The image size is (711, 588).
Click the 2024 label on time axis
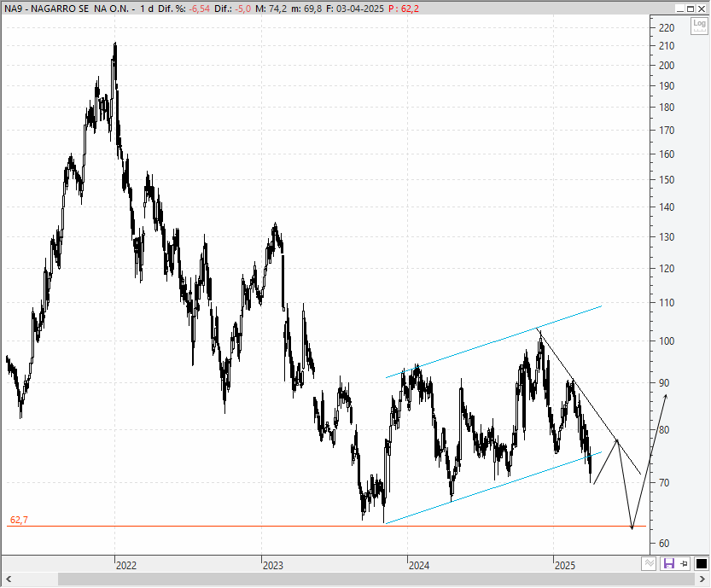419,565
